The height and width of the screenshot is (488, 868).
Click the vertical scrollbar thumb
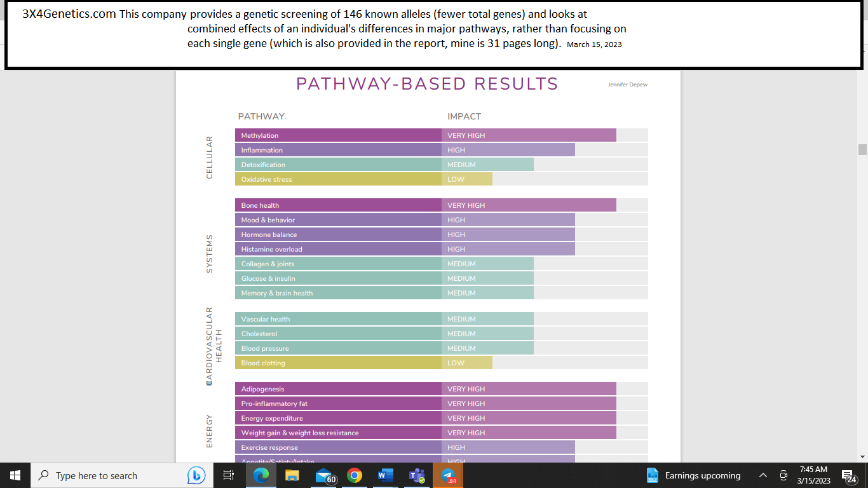(x=862, y=149)
